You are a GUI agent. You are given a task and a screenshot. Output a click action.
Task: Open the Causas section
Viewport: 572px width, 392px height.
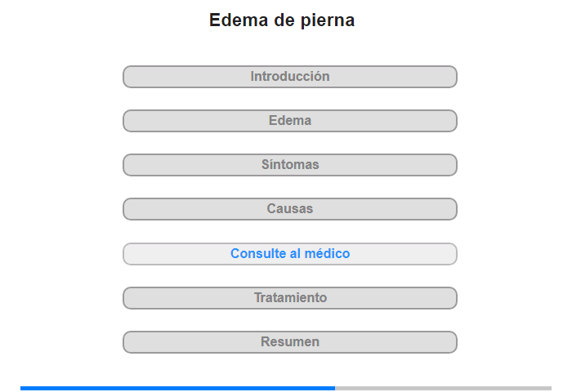pos(290,209)
